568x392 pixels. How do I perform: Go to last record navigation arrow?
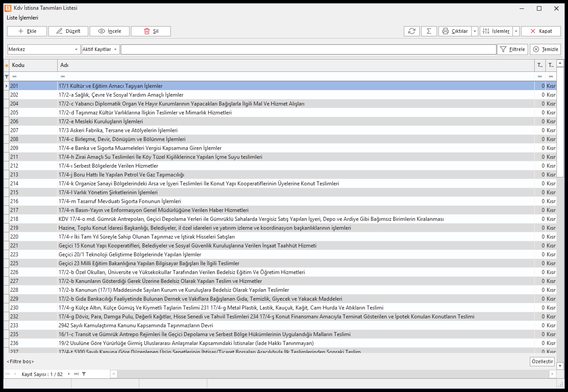(76, 374)
